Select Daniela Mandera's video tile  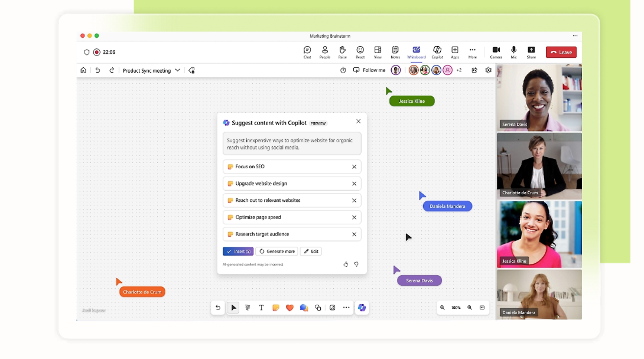pyautogui.click(x=539, y=294)
